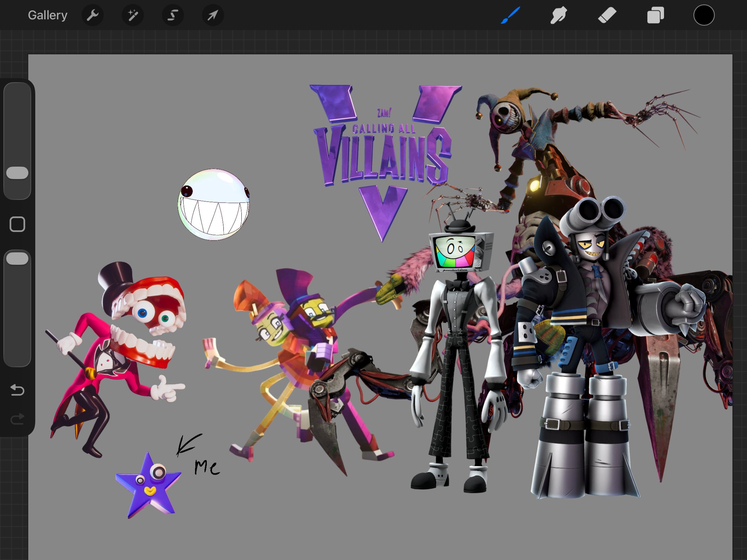747x560 pixels.
Task: Redo the last undone action
Action: tap(17, 419)
